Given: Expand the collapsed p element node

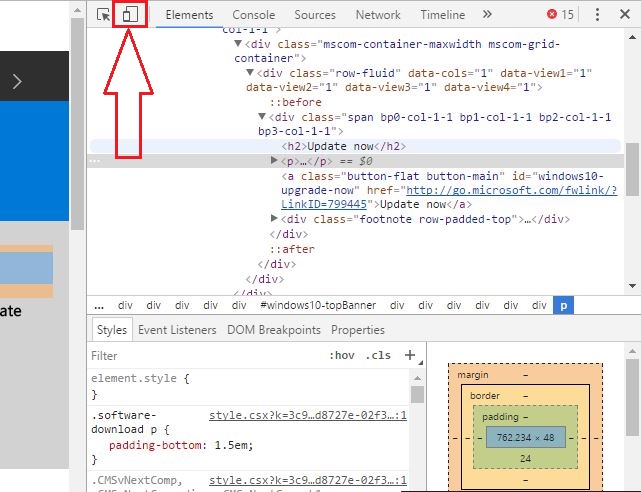Looking at the screenshot, I should click(276, 161).
